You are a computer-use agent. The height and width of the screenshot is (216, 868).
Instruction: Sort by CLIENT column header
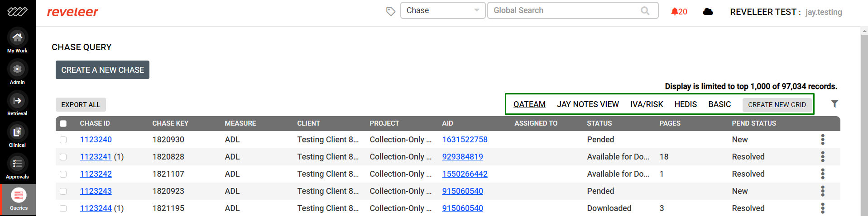309,123
